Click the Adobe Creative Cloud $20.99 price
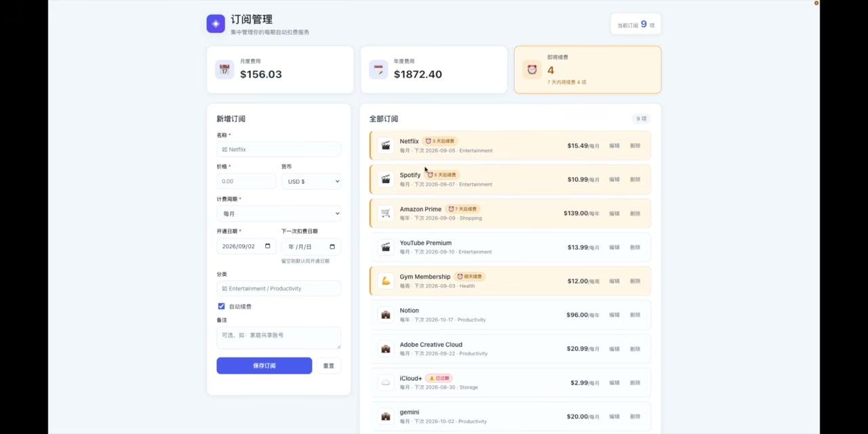868x434 pixels. 577,349
